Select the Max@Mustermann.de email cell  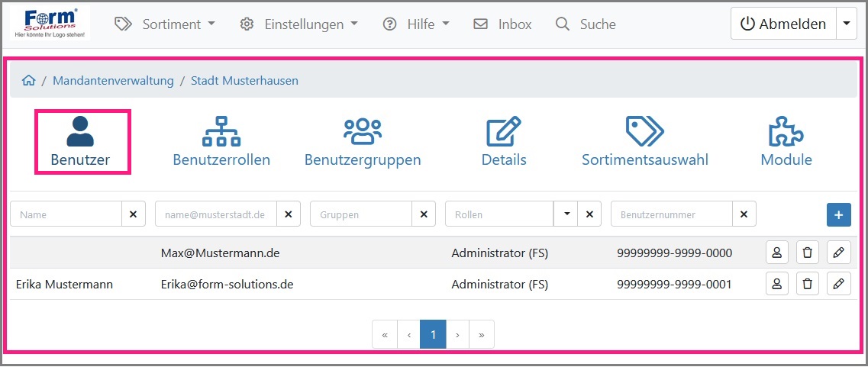coord(221,253)
